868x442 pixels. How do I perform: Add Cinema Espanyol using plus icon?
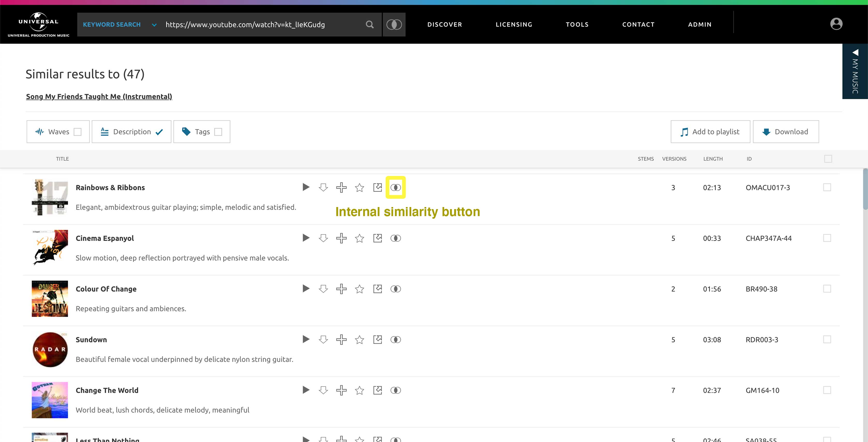pos(341,238)
